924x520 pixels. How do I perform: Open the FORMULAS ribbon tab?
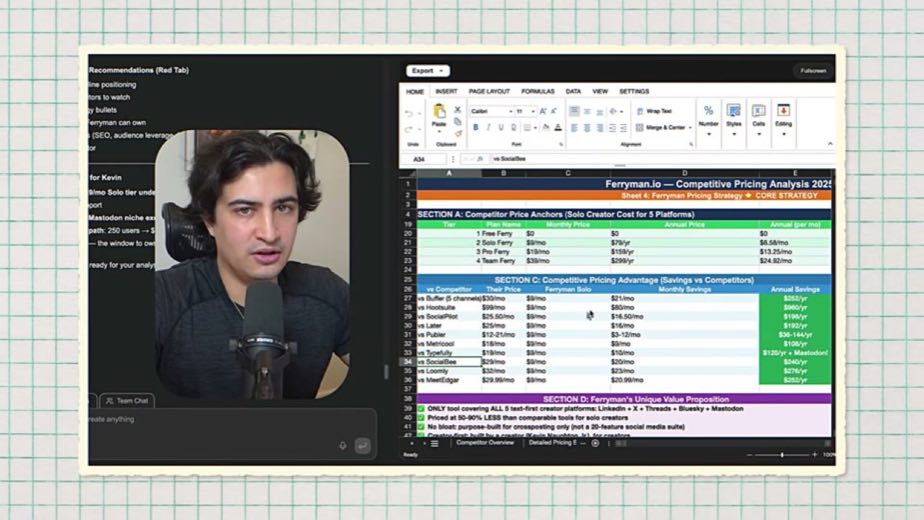(537, 91)
